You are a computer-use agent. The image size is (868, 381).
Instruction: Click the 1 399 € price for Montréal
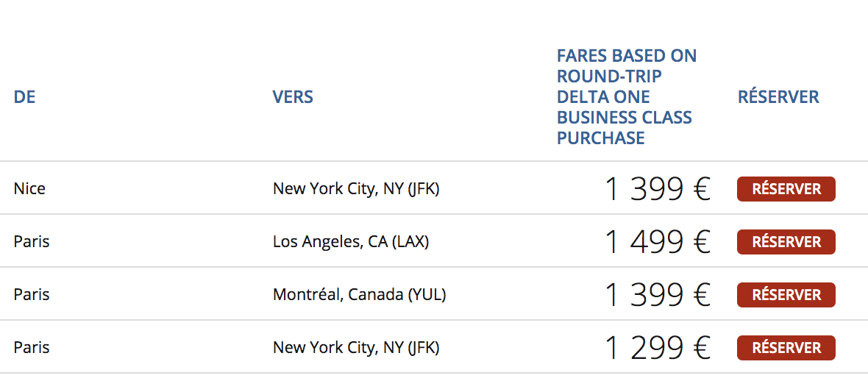[x=658, y=295]
